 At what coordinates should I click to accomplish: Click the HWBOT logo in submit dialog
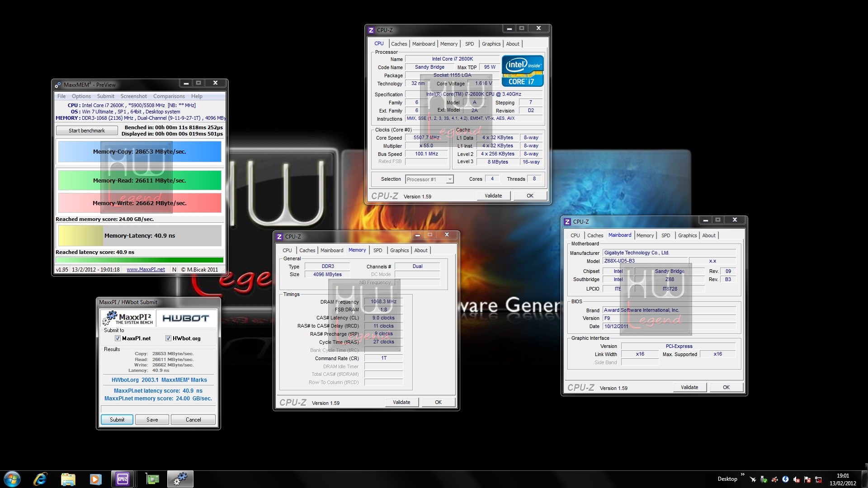pos(186,319)
